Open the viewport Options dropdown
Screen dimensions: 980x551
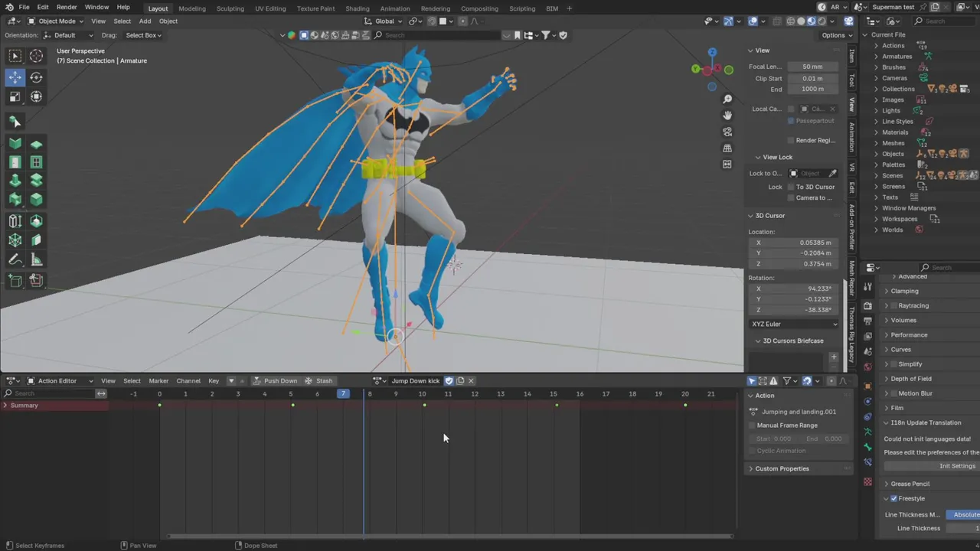coord(836,35)
